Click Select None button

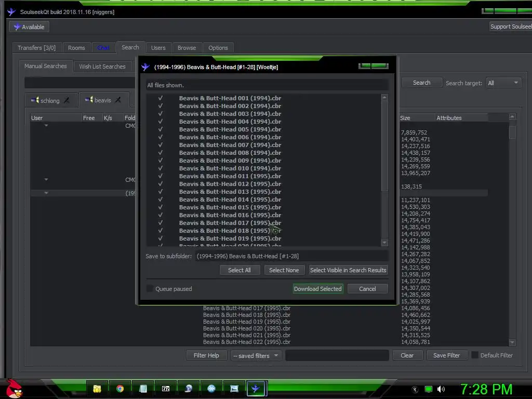tap(284, 270)
